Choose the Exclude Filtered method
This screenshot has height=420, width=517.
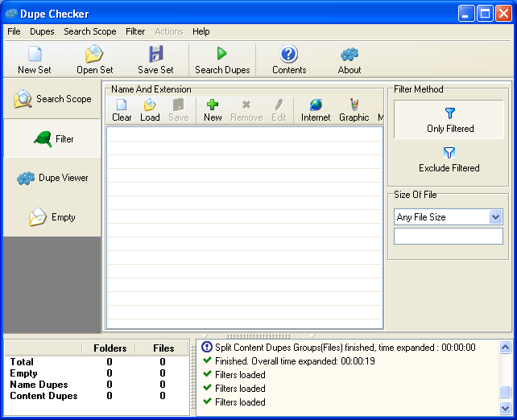(x=449, y=159)
